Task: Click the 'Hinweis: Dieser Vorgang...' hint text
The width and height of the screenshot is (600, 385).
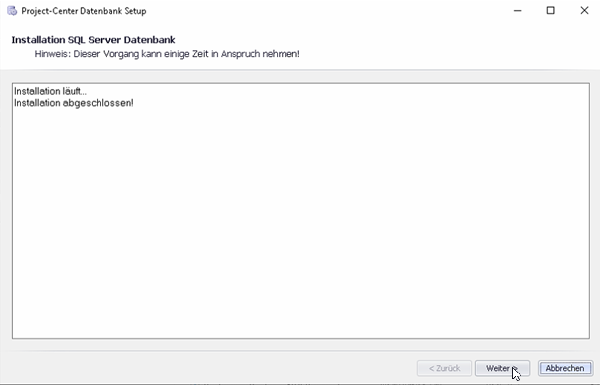Action: 167,54
